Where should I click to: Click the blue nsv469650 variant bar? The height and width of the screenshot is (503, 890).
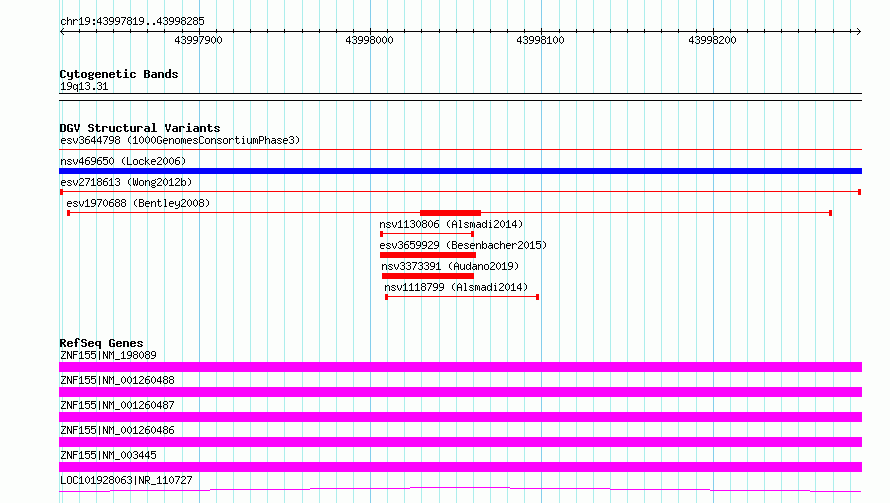tap(460, 171)
